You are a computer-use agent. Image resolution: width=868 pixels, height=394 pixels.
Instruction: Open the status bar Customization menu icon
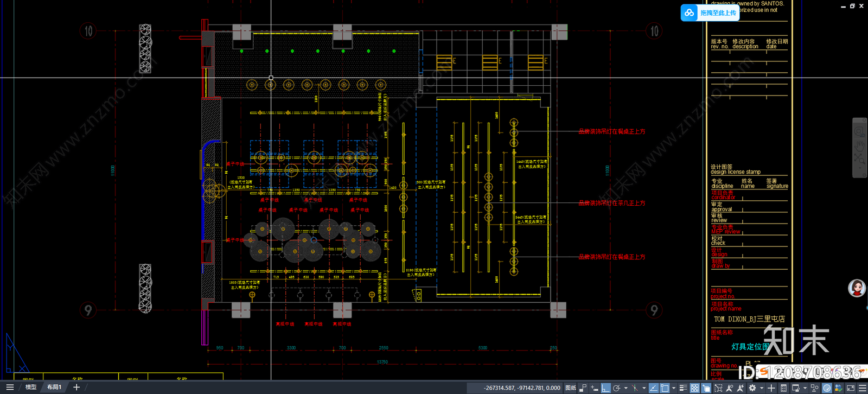tap(862, 388)
